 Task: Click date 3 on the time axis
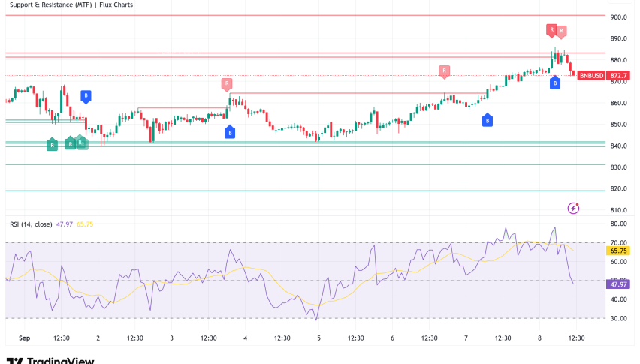point(171,338)
